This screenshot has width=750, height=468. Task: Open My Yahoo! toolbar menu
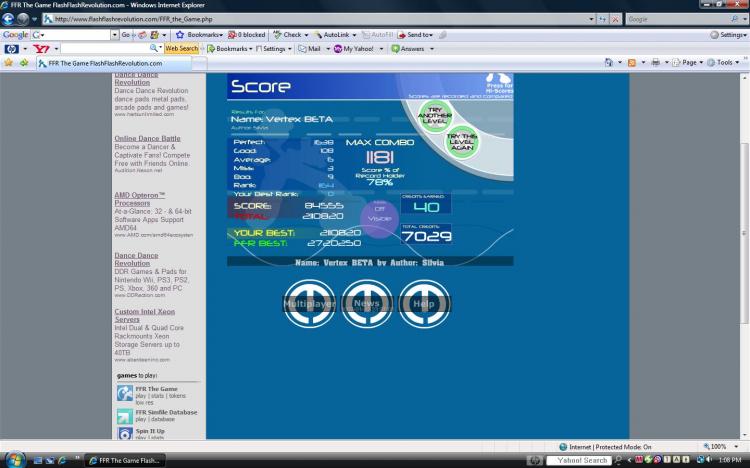358,48
